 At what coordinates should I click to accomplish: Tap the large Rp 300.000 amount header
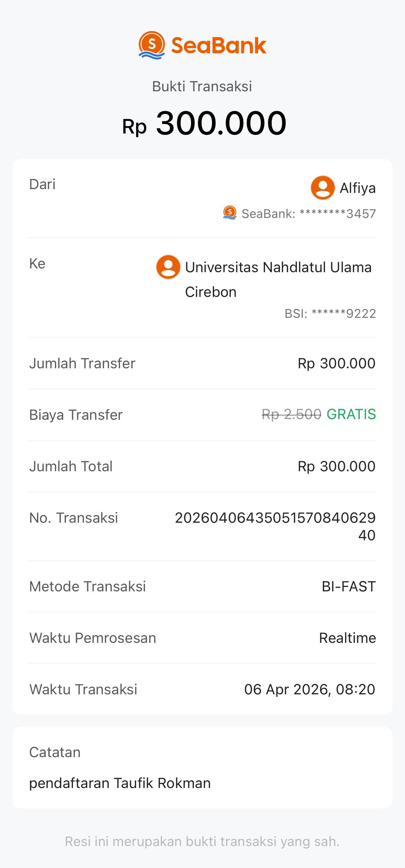(x=204, y=124)
